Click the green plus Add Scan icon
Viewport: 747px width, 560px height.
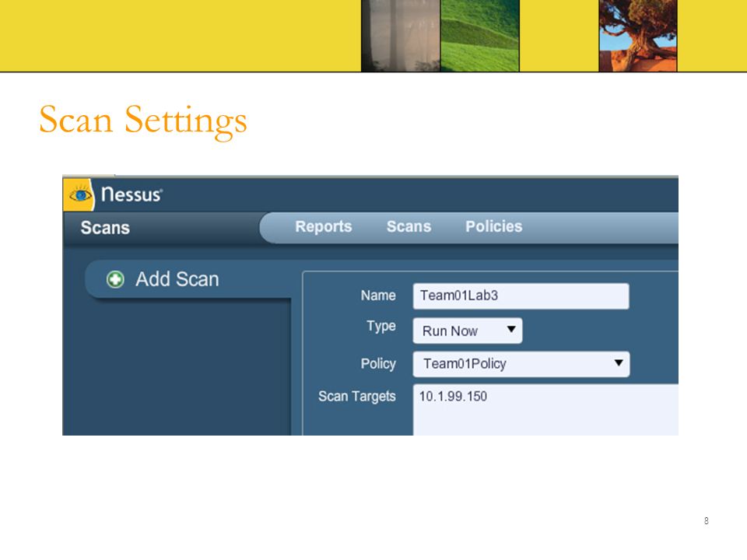115,279
